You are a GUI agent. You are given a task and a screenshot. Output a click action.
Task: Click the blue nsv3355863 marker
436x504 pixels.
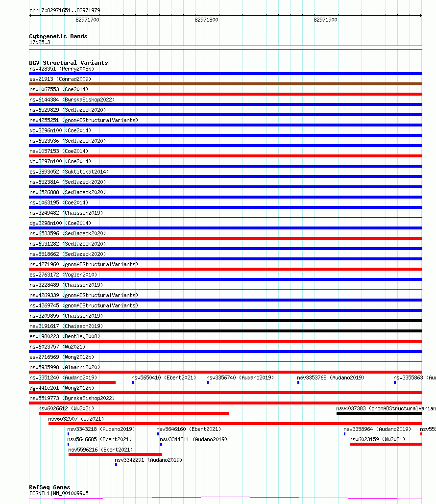pyautogui.click(x=395, y=382)
